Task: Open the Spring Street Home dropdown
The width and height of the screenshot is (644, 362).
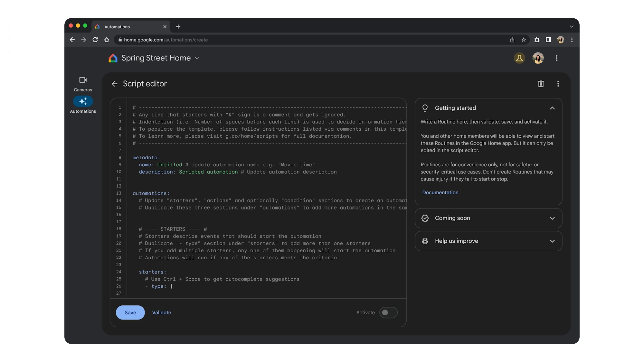Action: (197, 58)
